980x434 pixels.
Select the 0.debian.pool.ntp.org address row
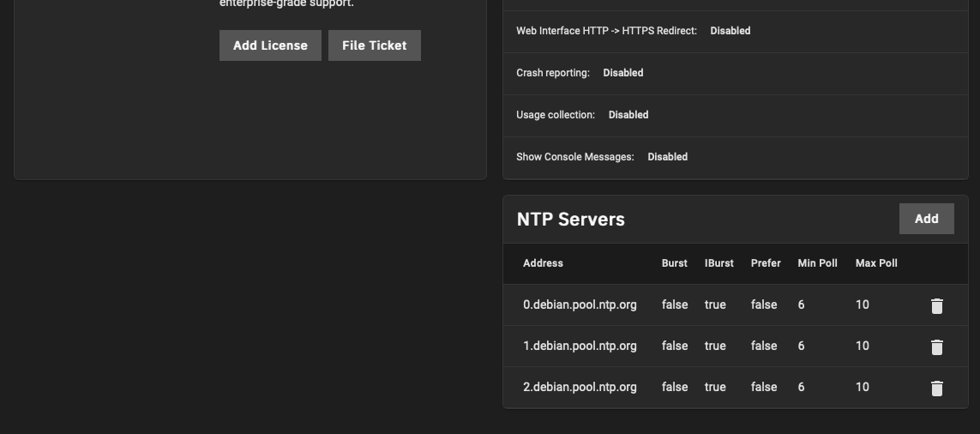coord(580,304)
